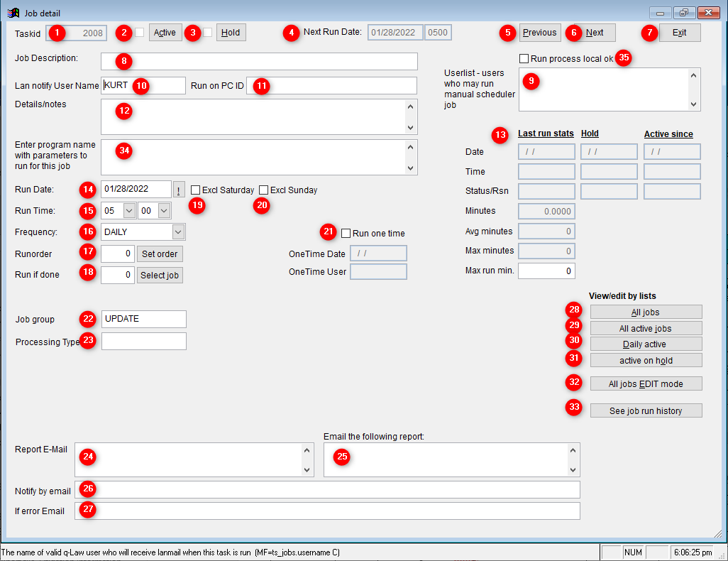
Task: Click the OneTime Date field
Action: (x=378, y=254)
